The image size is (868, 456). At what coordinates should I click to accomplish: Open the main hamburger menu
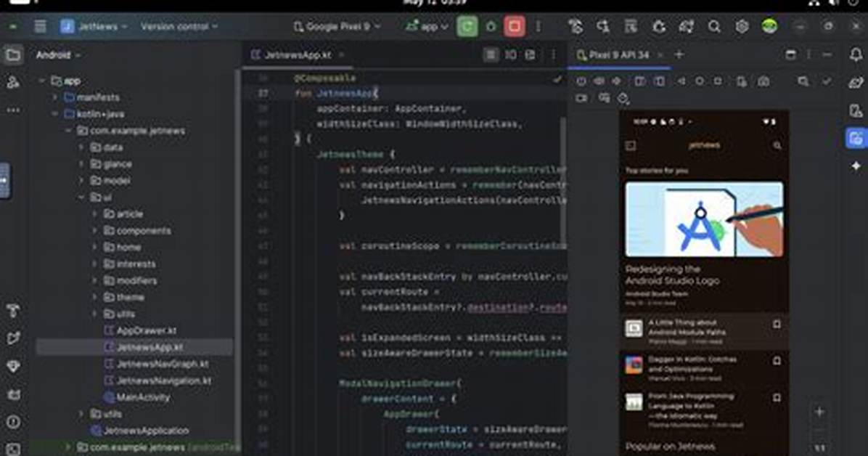[40, 26]
